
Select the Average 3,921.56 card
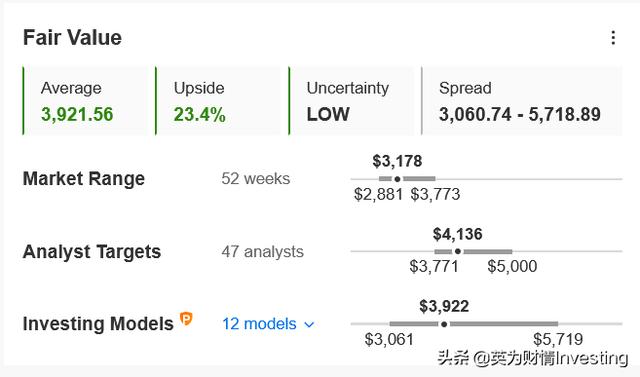(84, 101)
